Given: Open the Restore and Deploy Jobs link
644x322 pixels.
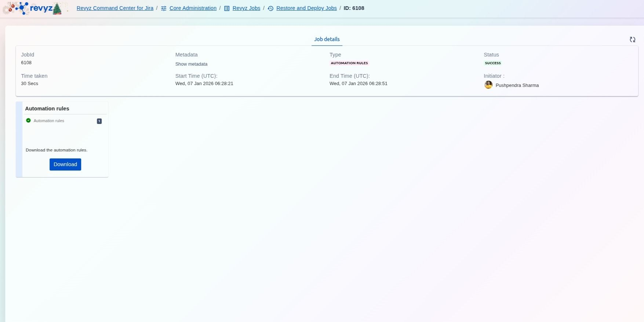Looking at the screenshot, I should coord(306,8).
